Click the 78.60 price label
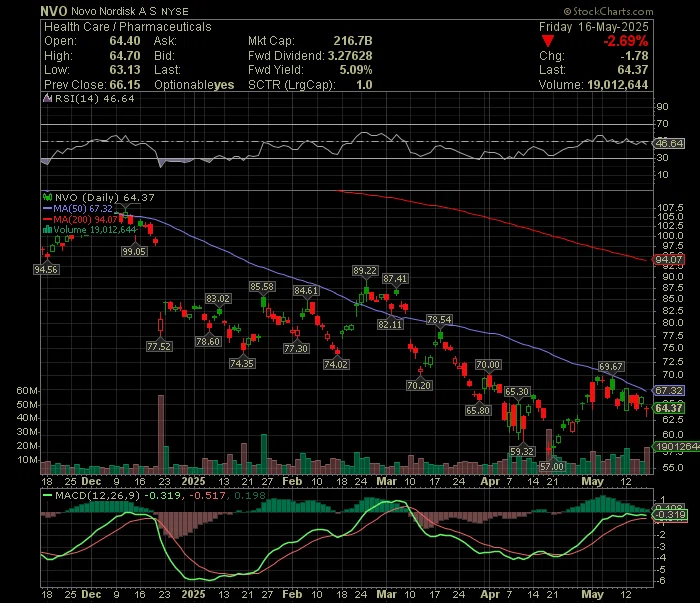Viewport: 700px width, 603px height. coord(208,342)
